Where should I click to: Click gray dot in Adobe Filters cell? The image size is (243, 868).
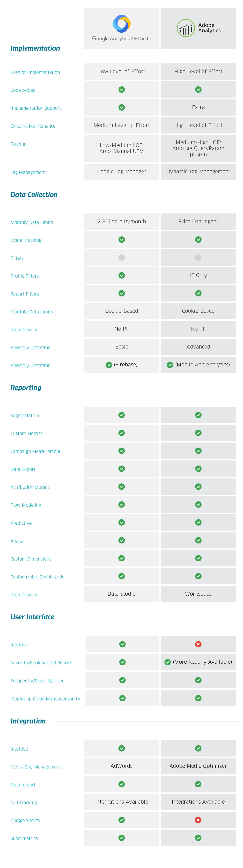click(198, 258)
